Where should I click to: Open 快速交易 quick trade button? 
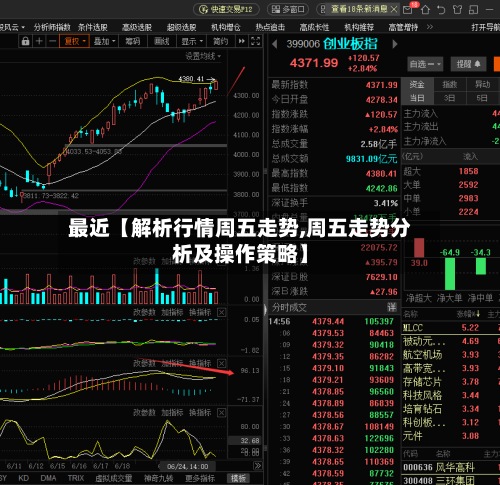click(x=226, y=9)
